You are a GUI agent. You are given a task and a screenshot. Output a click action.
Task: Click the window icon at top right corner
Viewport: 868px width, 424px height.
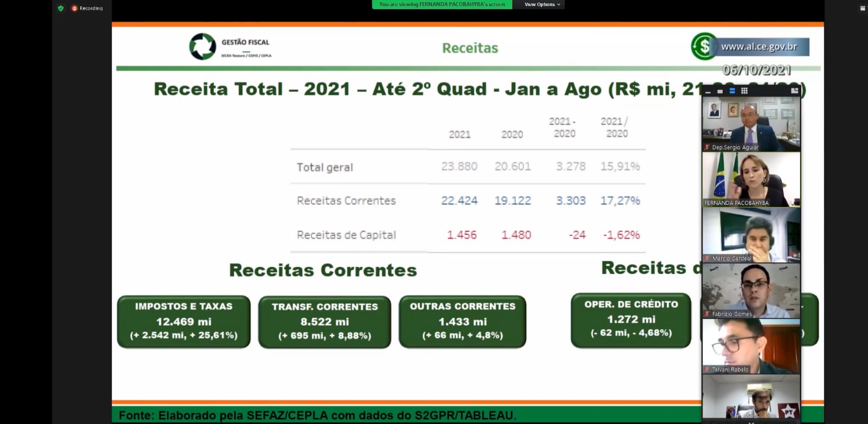(x=863, y=8)
